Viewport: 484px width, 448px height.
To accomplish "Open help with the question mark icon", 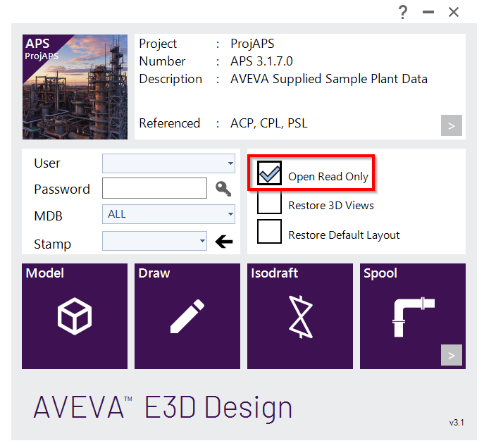I will (402, 13).
